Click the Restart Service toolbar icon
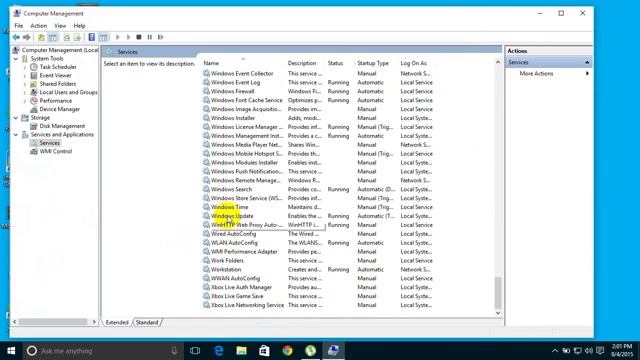640x360 pixels. 160,37
